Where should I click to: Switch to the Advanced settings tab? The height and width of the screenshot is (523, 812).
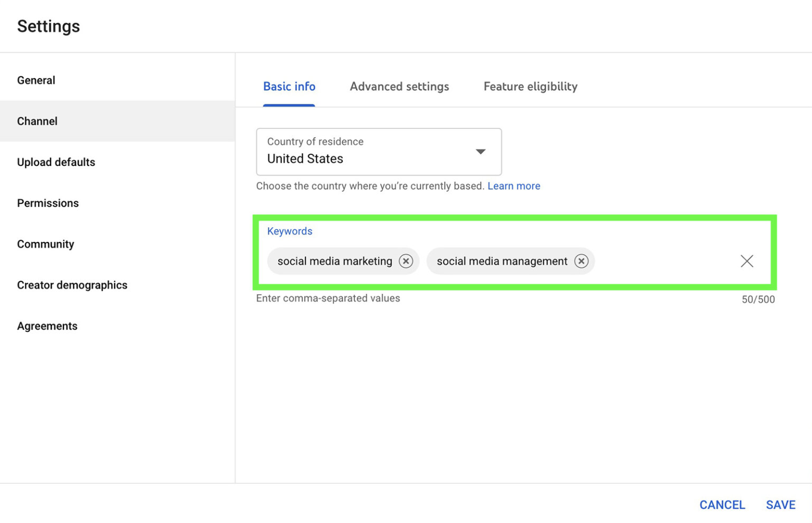399,86
